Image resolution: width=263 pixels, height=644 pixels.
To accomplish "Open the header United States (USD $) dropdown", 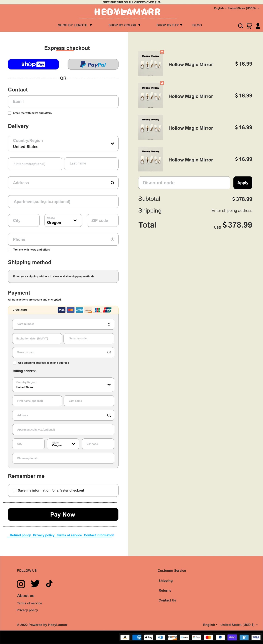I will tap(244, 8).
